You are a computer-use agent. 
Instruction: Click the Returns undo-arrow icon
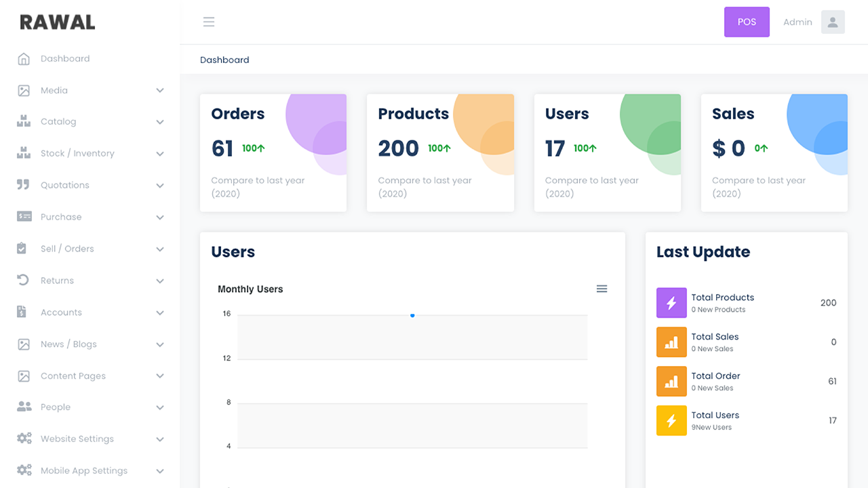tap(24, 281)
